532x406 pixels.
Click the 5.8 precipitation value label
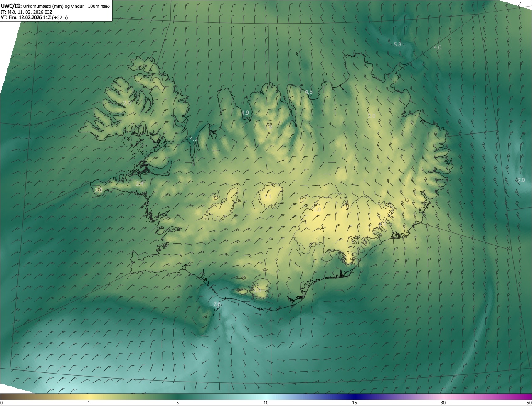point(397,44)
